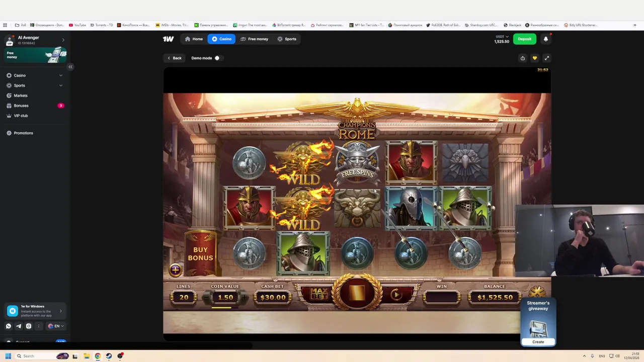Viewport: 644px width, 362px height.
Task: Click the Cash Bet value $30.00
Action: tap(272, 298)
